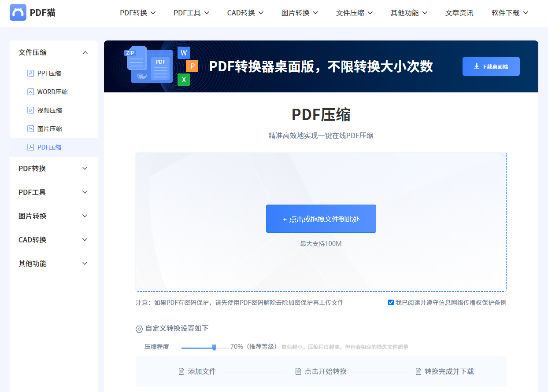Image resolution: width=548 pixels, height=392 pixels.
Task: Click the Word W icon in banner
Action: pos(184,53)
